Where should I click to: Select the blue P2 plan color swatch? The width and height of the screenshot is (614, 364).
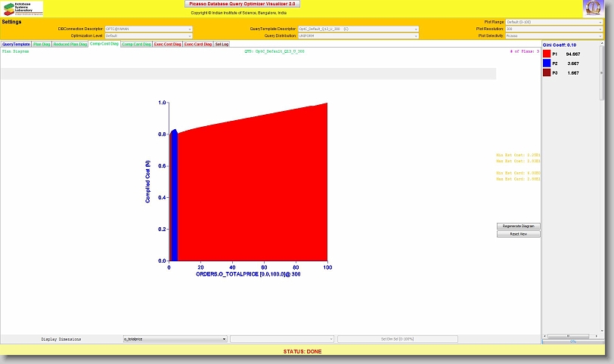pyautogui.click(x=547, y=64)
